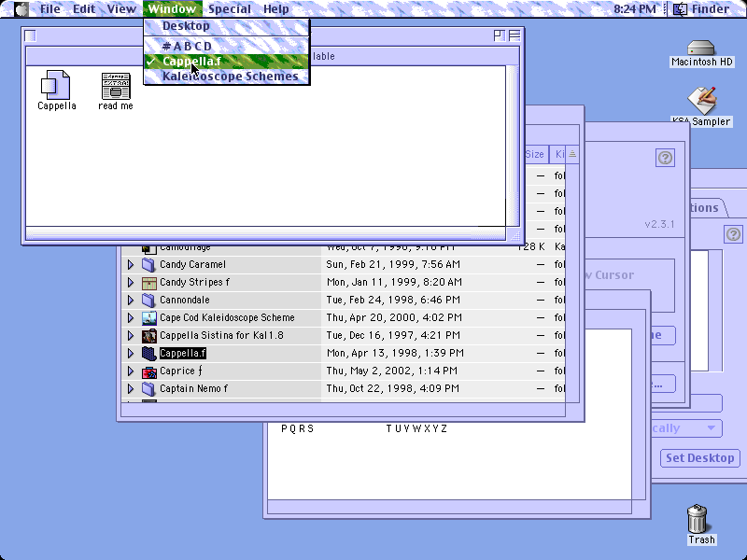Select the Cannondale row name

click(x=184, y=300)
